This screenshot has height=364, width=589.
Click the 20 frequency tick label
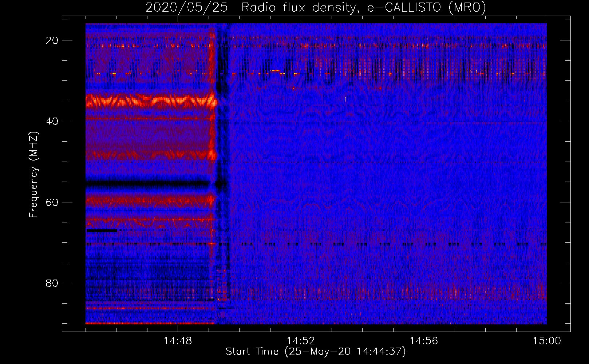tap(52, 40)
